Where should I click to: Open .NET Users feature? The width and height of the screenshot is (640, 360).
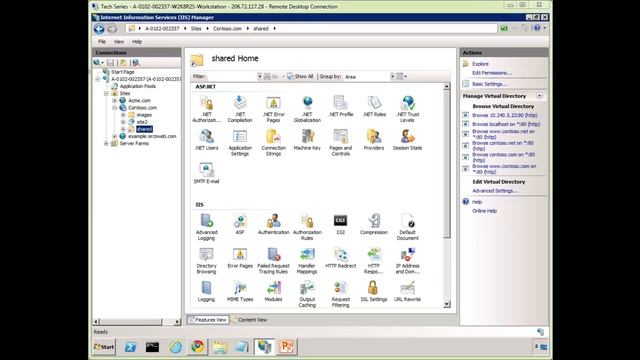[x=207, y=140]
